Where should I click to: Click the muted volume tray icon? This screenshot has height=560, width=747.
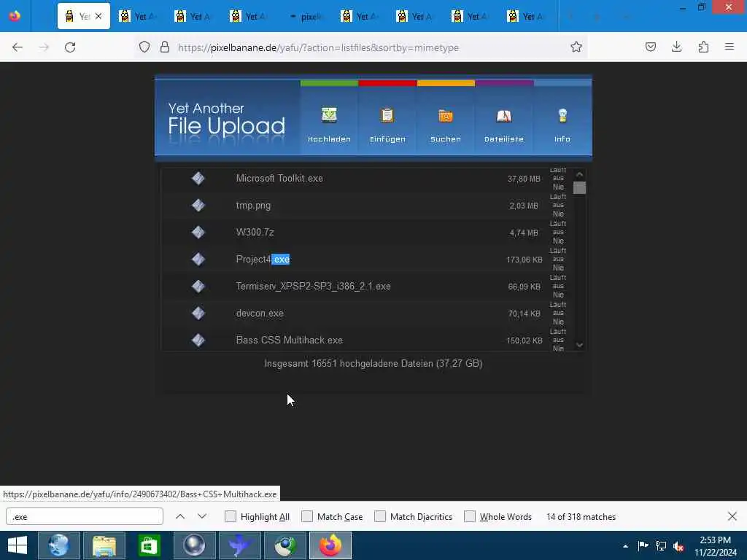coord(678,545)
